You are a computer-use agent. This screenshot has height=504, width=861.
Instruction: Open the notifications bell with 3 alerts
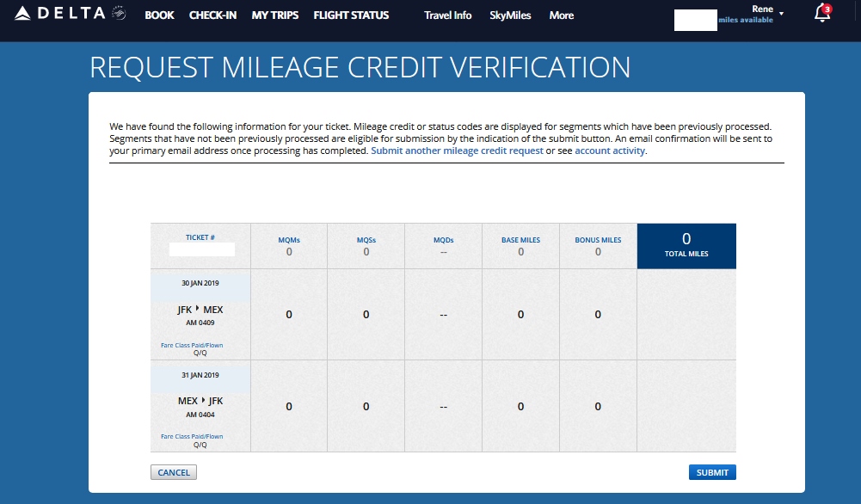(821, 15)
